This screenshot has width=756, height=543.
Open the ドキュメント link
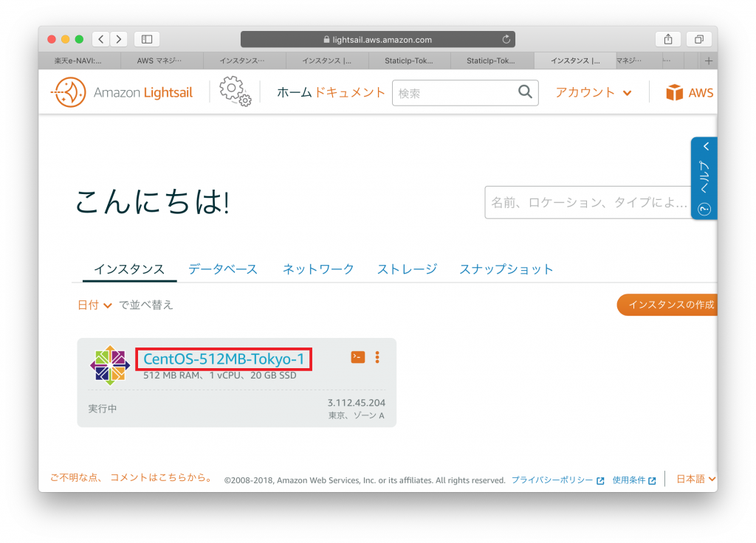pyautogui.click(x=349, y=92)
